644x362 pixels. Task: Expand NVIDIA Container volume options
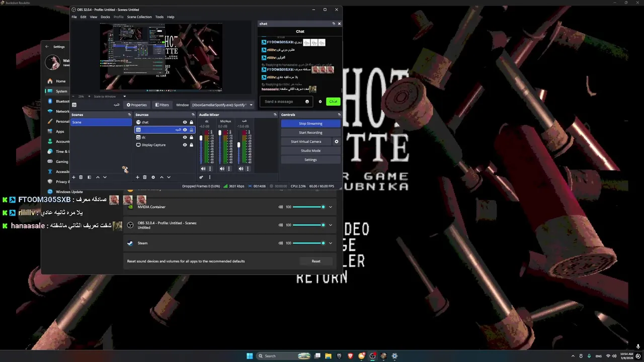(x=331, y=207)
